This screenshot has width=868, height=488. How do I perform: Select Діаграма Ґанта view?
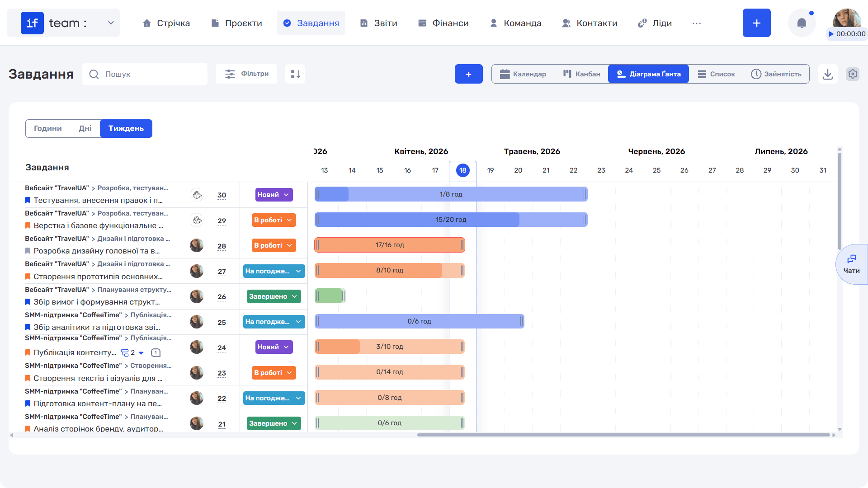[x=648, y=74]
